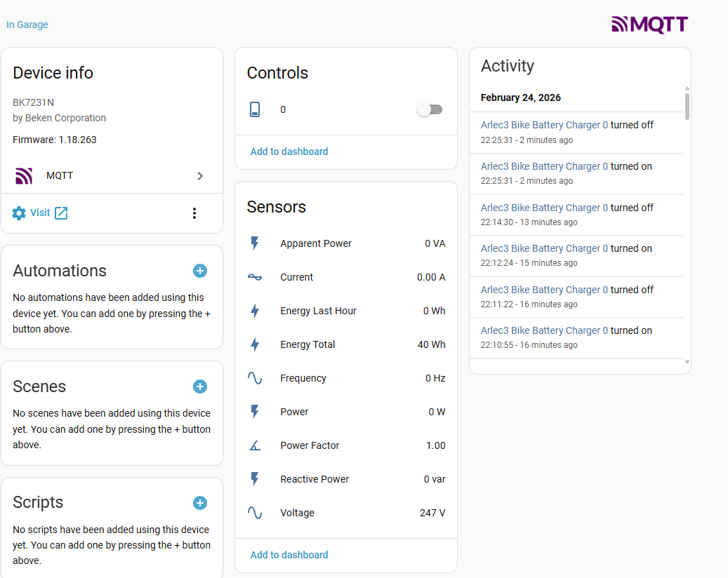Add a scene with the plus icon
Viewport: 728px width, 578px height.
[x=200, y=387]
